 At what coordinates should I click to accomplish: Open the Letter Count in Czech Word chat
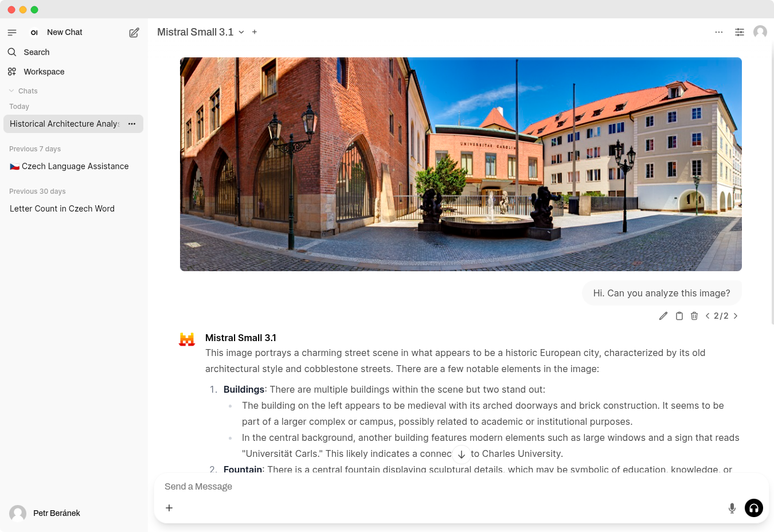pyautogui.click(x=62, y=209)
